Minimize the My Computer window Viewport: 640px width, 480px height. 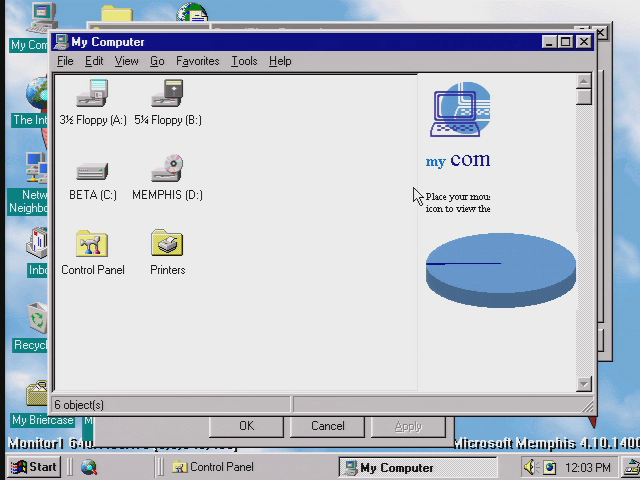(x=549, y=42)
